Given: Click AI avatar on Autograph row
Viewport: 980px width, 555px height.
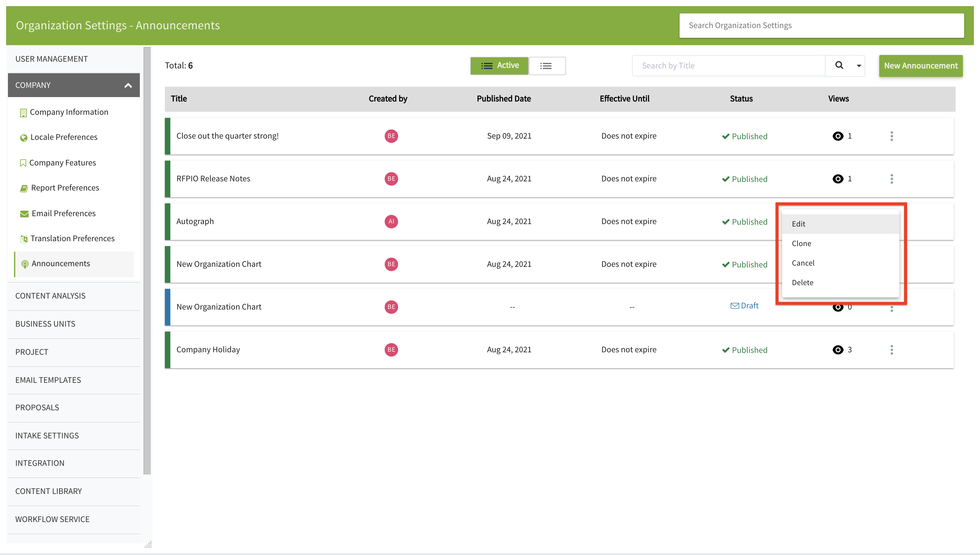Looking at the screenshot, I should pos(391,221).
